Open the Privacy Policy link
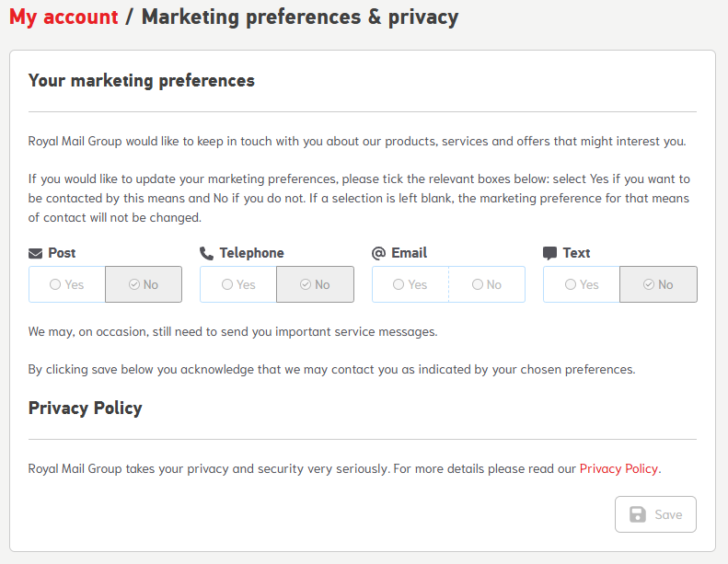This screenshot has height=564, width=728. pyautogui.click(x=618, y=469)
